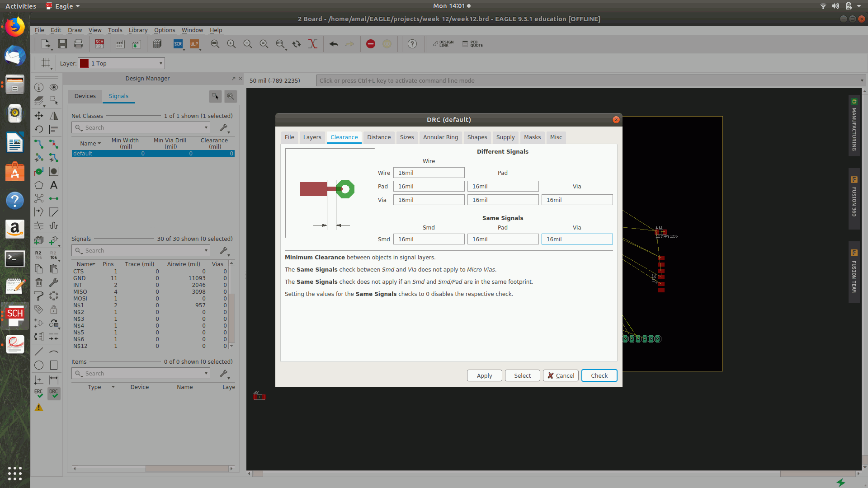
Task: Expand the Net Classes search dropdown arrow
Action: [206, 128]
